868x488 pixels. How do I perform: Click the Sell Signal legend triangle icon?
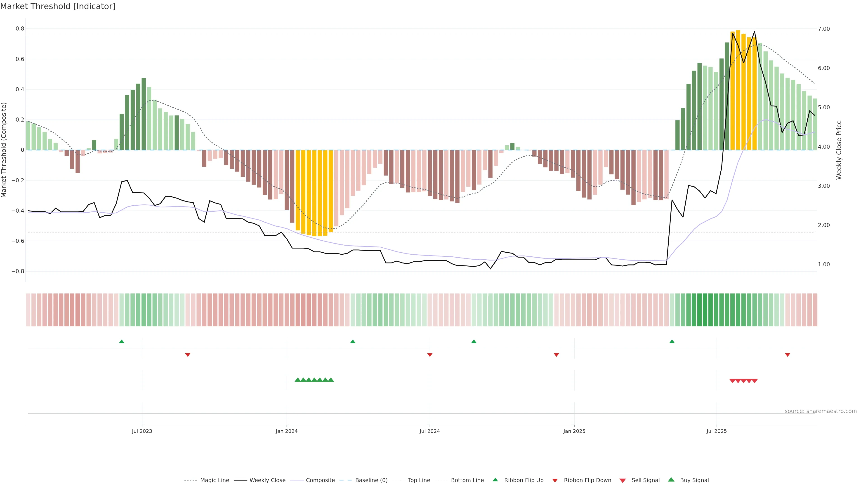tap(623, 481)
